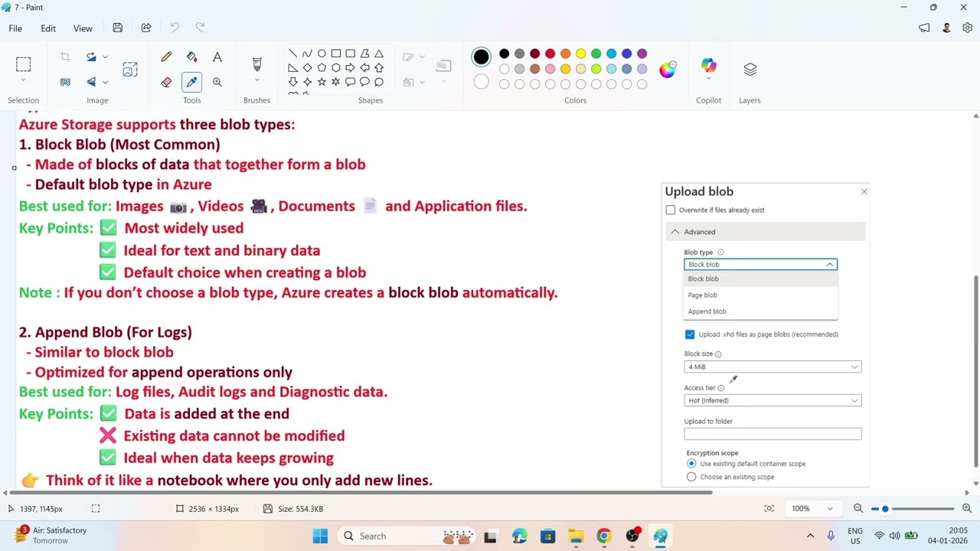The image size is (980, 551).
Task: Pick the Line shape
Action: pyautogui.click(x=292, y=54)
